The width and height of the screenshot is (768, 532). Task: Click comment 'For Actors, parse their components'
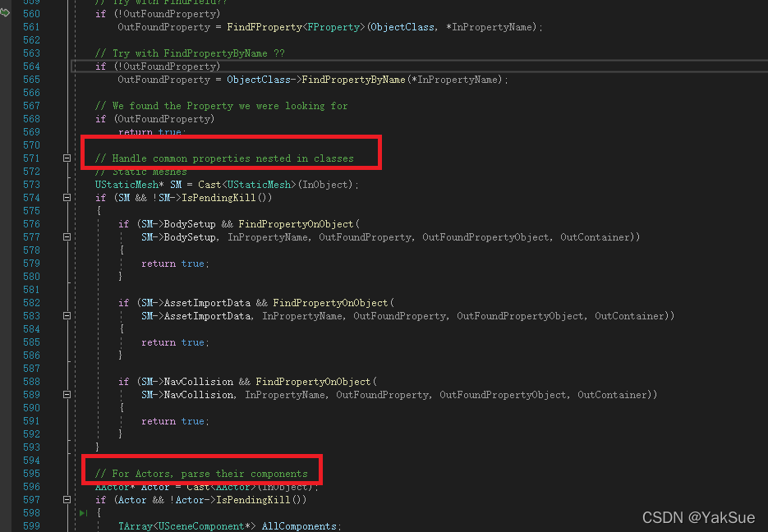[x=201, y=474]
